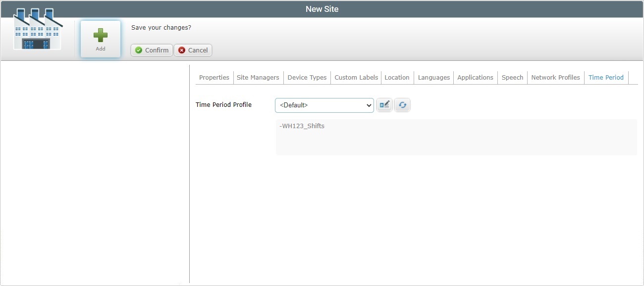
Task: Expand the <Default> profile selector
Action: [x=324, y=105]
